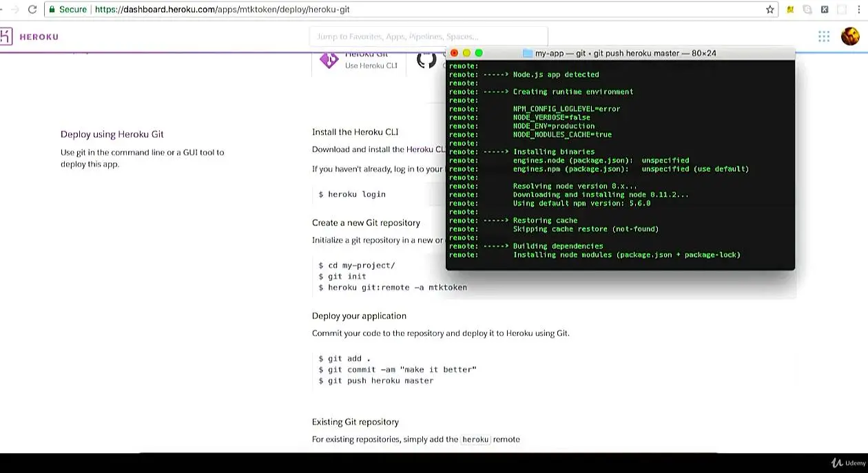The width and height of the screenshot is (868, 473).
Task: Click the inline 'heroku' remote code word
Action: pos(475,439)
